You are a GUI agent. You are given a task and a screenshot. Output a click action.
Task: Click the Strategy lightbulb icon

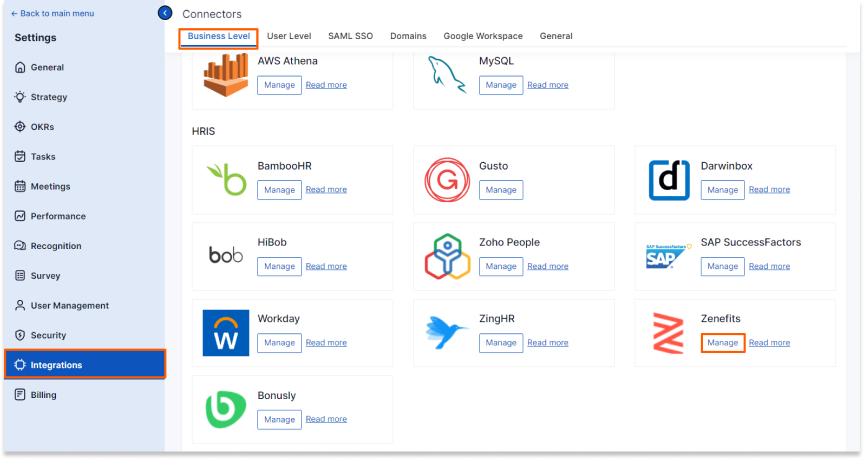(x=20, y=97)
